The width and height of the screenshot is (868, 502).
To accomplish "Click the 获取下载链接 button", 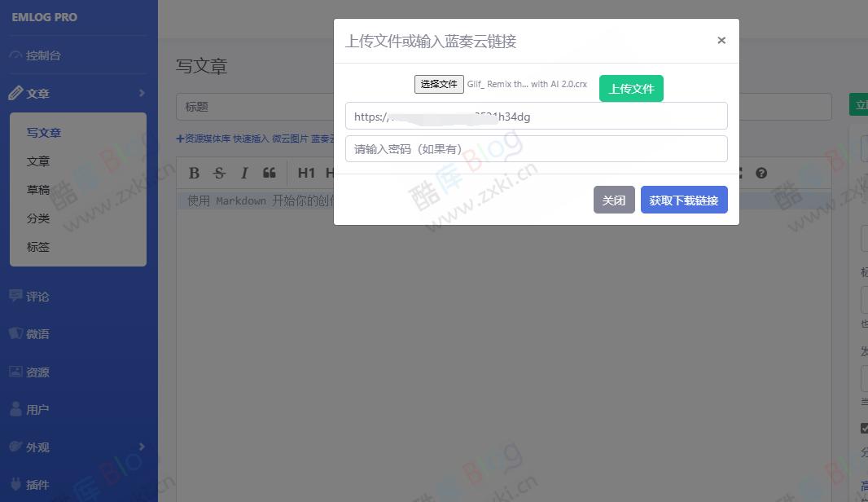I will (x=684, y=200).
